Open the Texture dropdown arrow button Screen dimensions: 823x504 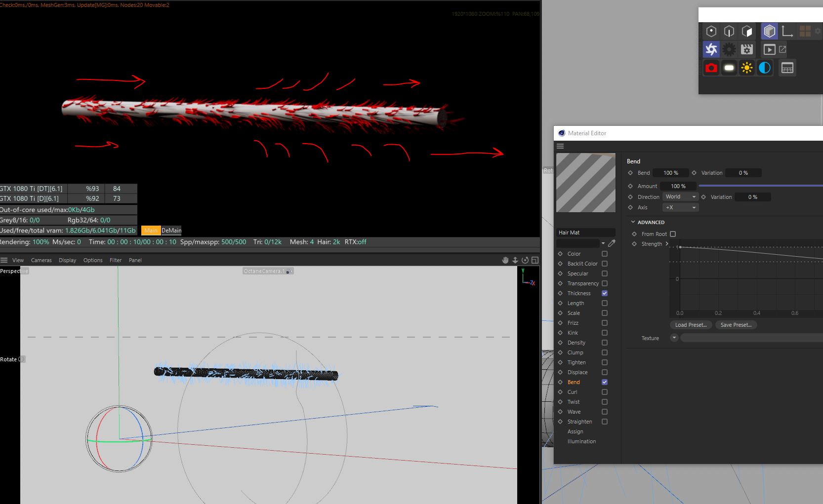(674, 338)
